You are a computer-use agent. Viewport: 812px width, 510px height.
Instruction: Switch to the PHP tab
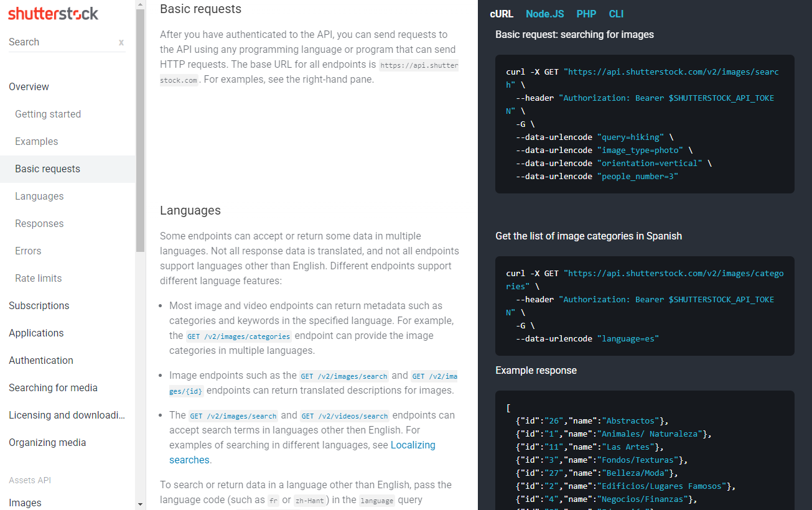tap(586, 14)
